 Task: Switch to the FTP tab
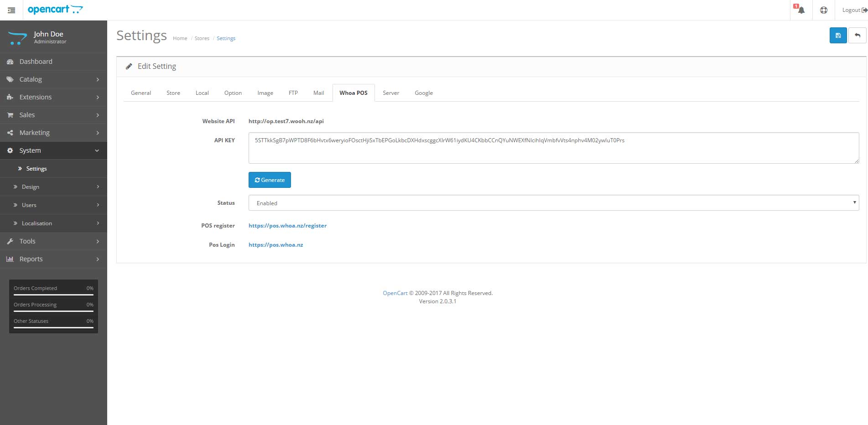pos(293,93)
